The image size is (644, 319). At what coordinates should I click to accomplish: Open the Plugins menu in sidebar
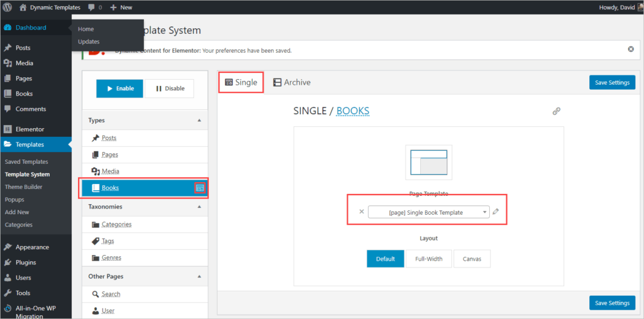coord(26,262)
